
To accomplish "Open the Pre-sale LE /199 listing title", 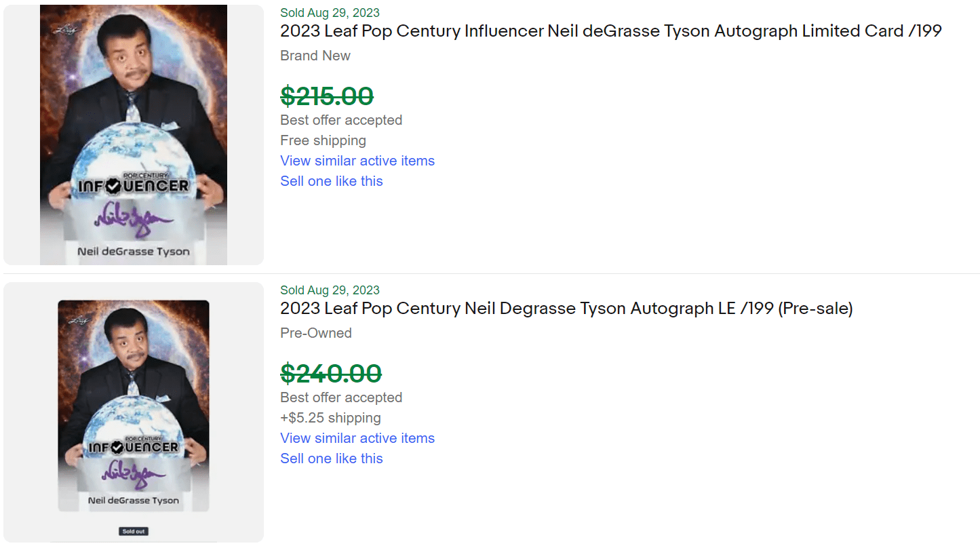I will [x=566, y=309].
